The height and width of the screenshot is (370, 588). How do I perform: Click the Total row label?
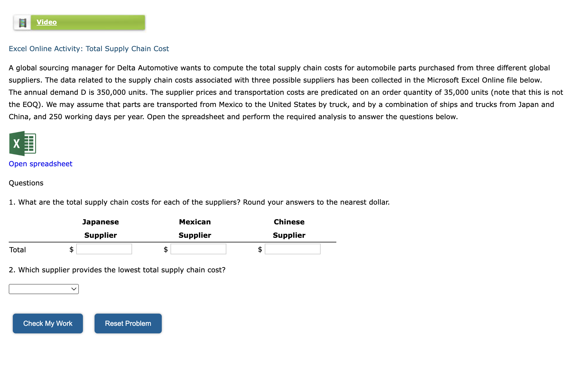tap(17, 250)
